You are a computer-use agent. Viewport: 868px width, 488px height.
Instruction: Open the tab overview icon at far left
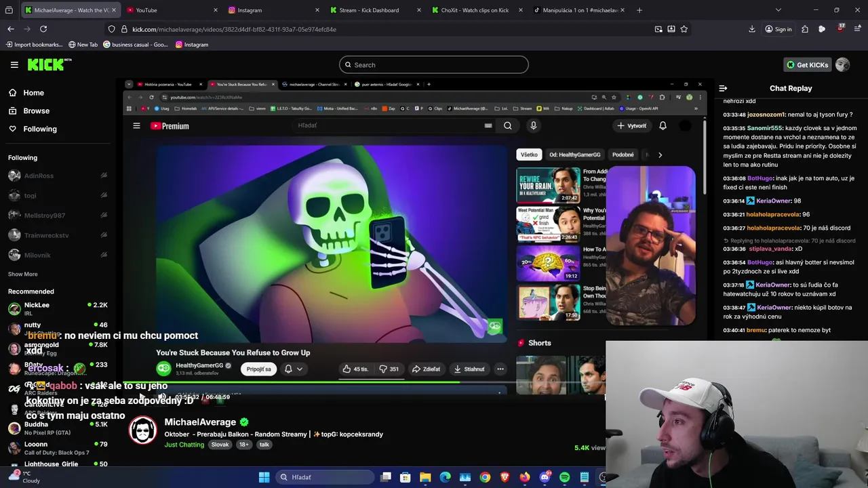point(9,10)
